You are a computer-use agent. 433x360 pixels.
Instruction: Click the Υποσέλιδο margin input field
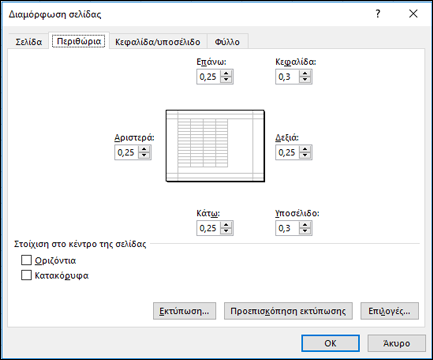click(x=287, y=228)
